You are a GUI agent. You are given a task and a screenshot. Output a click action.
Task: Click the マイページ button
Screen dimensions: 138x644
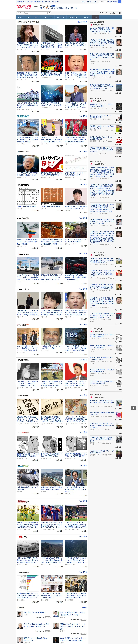pyautogui.click(x=103, y=13)
